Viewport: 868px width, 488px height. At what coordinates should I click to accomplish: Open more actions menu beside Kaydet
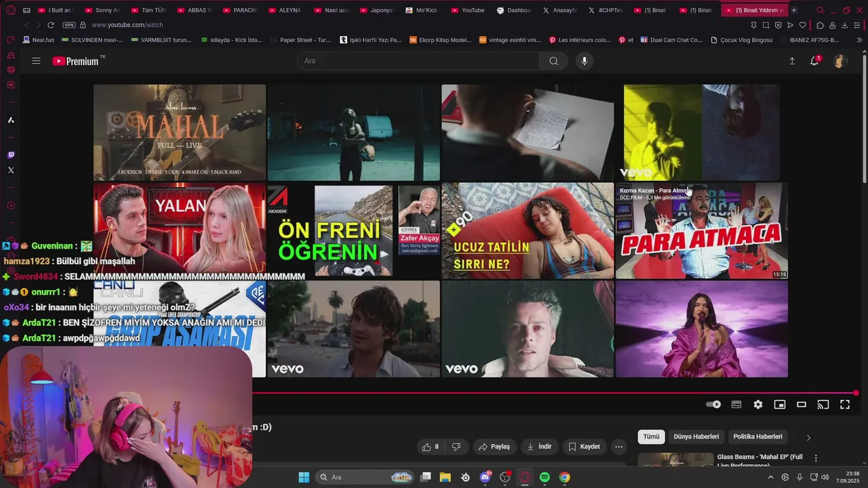tap(618, 447)
